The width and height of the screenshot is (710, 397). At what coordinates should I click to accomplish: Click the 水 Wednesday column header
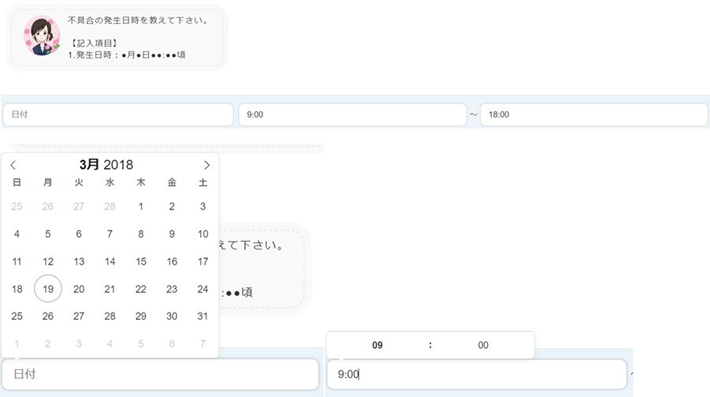pyautogui.click(x=110, y=182)
